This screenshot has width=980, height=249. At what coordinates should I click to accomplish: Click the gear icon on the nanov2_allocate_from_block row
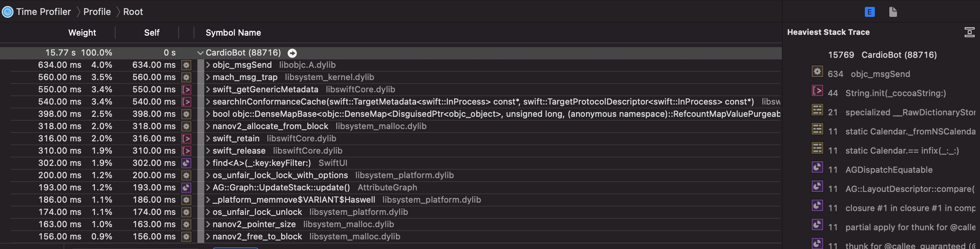(186, 126)
